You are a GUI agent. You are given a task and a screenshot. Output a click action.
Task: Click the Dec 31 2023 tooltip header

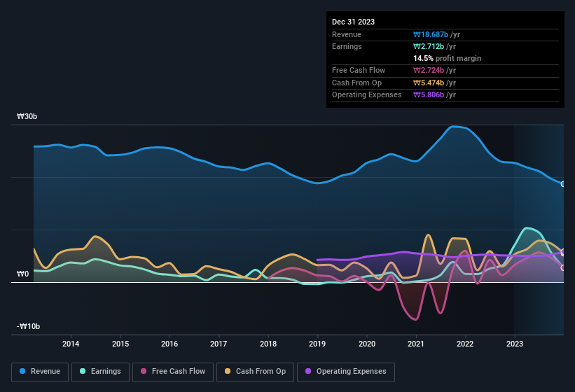coord(353,22)
